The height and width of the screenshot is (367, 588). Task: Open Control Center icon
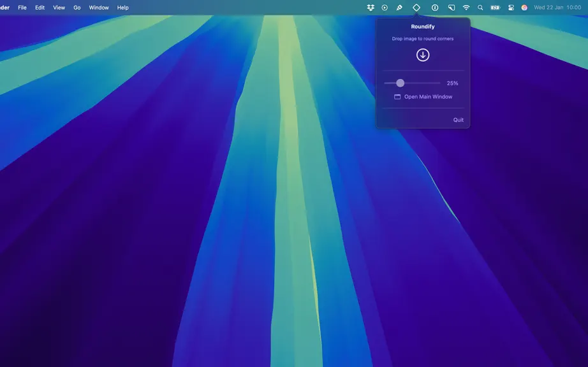click(x=511, y=8)
